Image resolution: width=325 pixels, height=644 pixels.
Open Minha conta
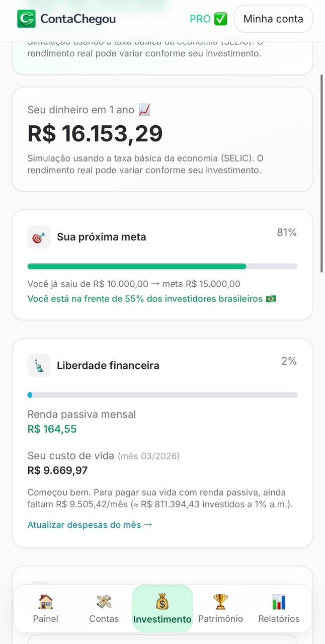[273, 19]
